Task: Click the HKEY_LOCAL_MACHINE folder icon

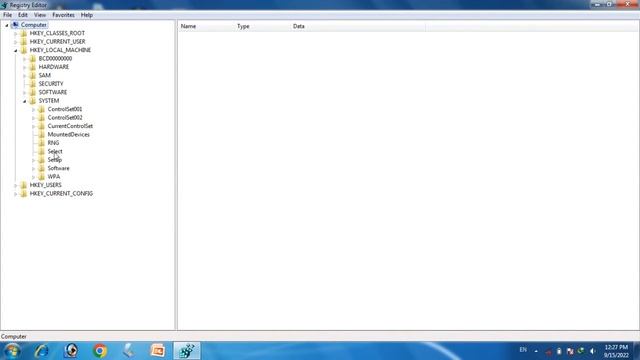Action: pyautogui.click(x=24, y=50)
